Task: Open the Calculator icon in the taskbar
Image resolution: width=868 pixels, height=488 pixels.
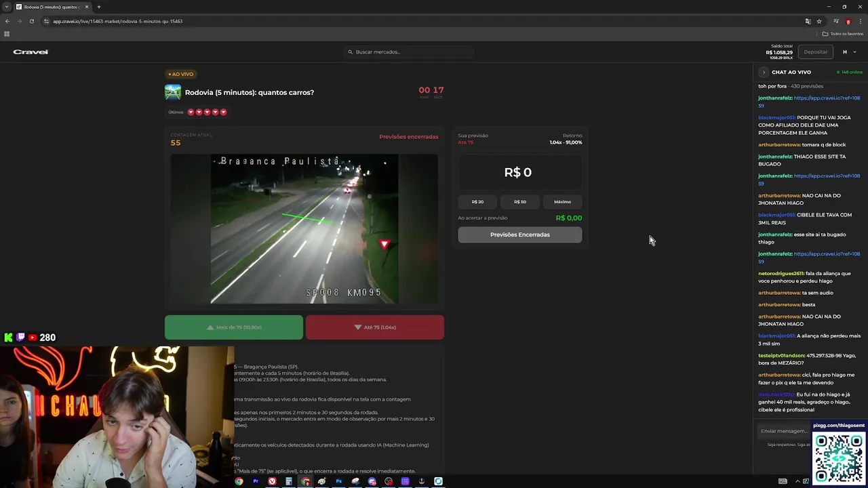Action: coord(289,481)
